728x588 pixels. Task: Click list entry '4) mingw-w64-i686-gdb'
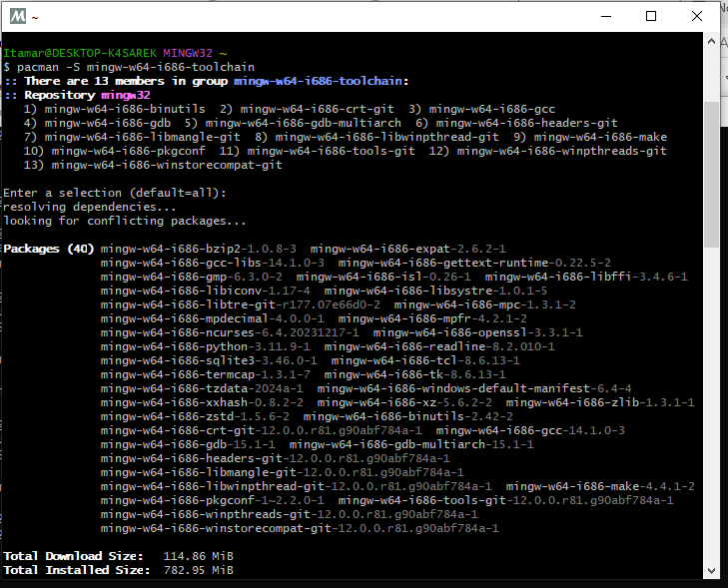pyautogui.click(x=97, y=123)
